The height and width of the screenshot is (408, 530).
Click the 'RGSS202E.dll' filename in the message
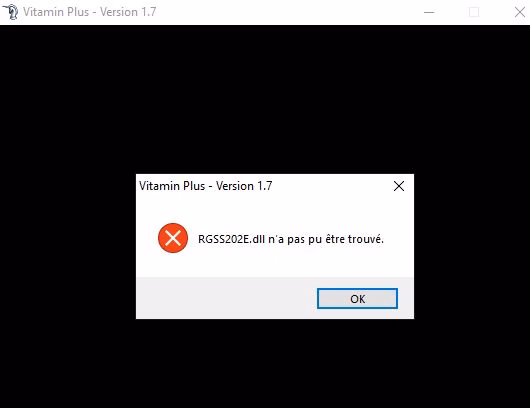(x=232, y=239)
